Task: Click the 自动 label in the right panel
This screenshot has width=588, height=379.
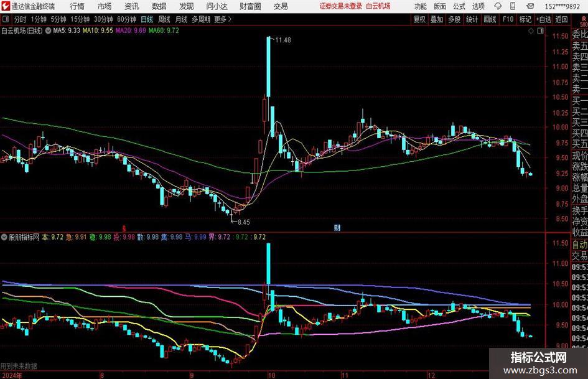Action: (x=580, y=245)
